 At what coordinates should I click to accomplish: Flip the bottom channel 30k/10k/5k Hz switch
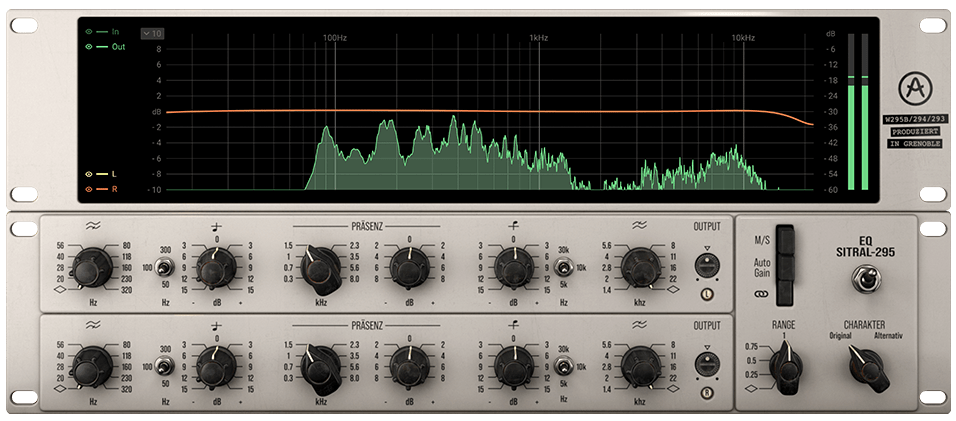(565, 365)
